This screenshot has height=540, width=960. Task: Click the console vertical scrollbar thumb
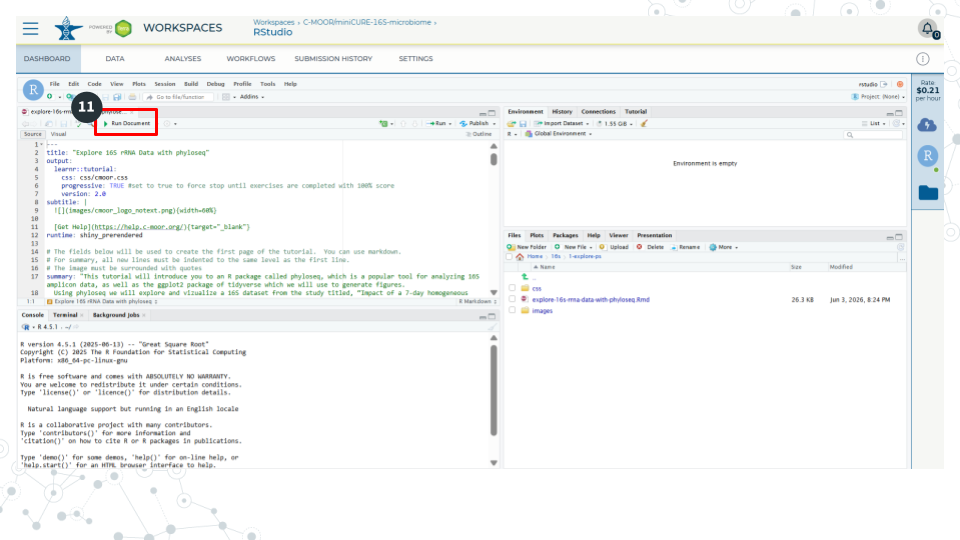[493, 390]
